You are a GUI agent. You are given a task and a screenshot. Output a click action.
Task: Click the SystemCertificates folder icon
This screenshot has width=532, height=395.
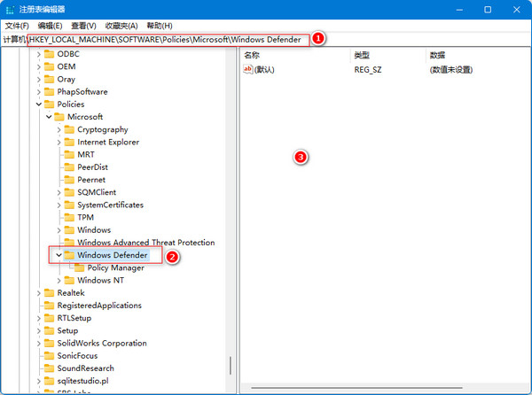tap(69, 205)
